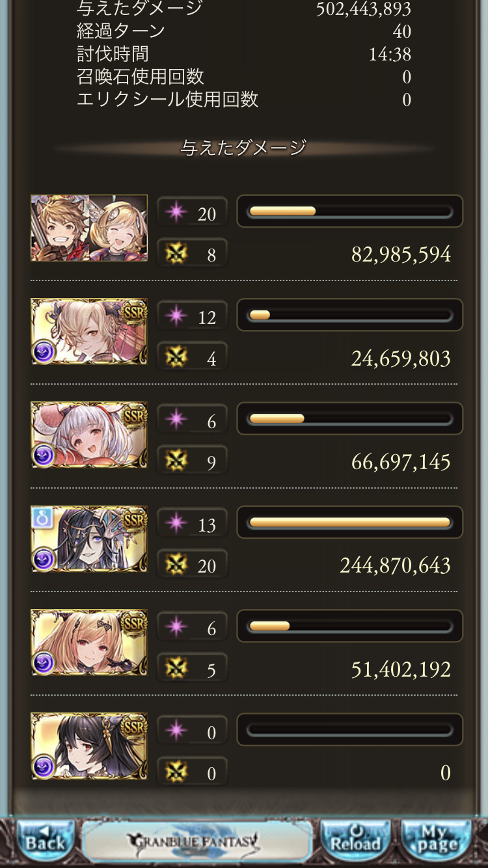Click the charge attack icon showing 8
Screen dimensions: 488x868
click(176, 254)
